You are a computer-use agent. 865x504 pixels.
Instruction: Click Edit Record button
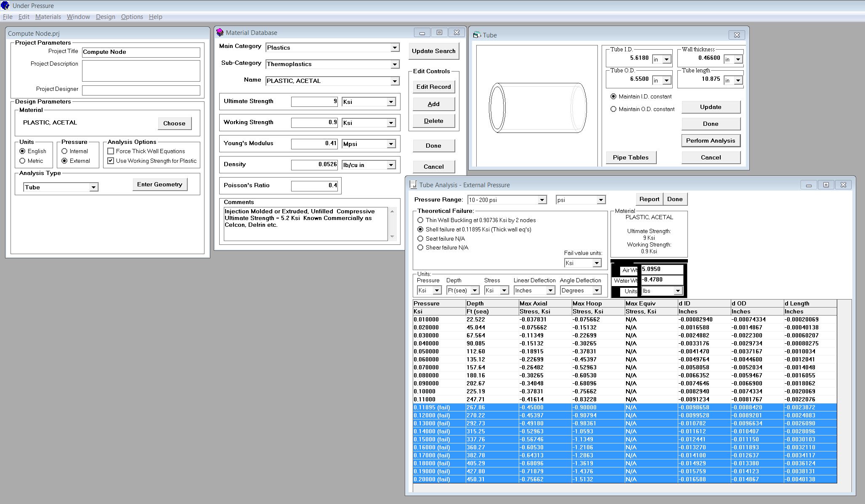433,87
